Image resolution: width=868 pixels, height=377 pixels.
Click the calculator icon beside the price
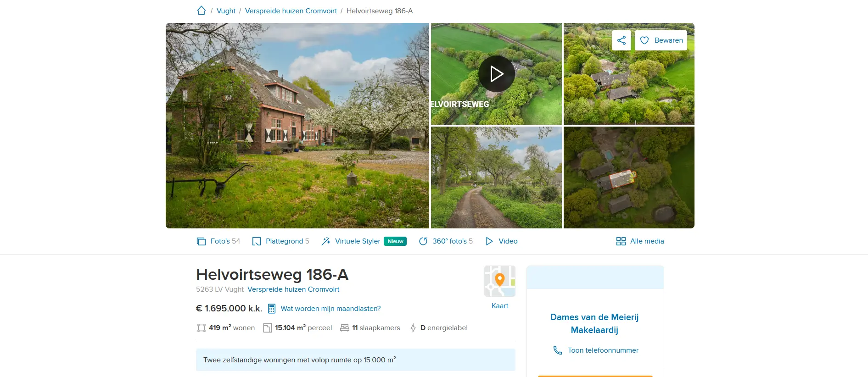pyautogui.click(x=272, y=309)
